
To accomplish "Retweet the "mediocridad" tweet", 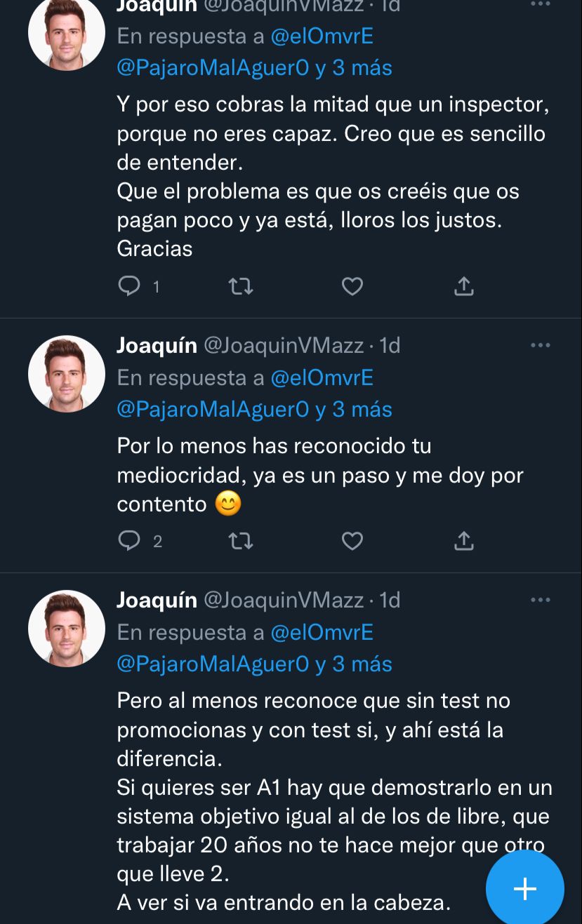I will pos(241,541).
